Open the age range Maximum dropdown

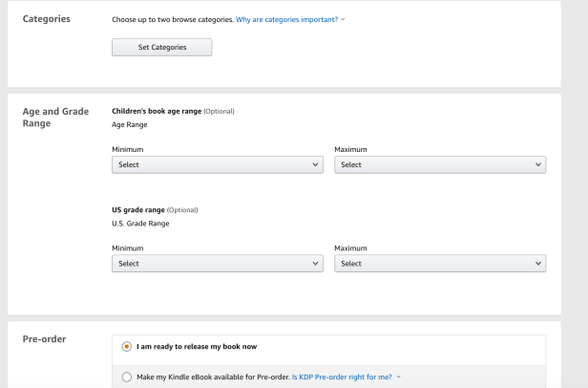tap(440, 164)
